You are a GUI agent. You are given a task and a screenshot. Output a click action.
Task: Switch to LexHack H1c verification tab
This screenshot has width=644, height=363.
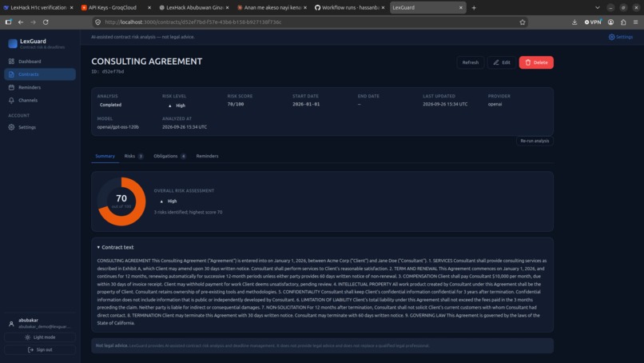click(x=38, y=7)
